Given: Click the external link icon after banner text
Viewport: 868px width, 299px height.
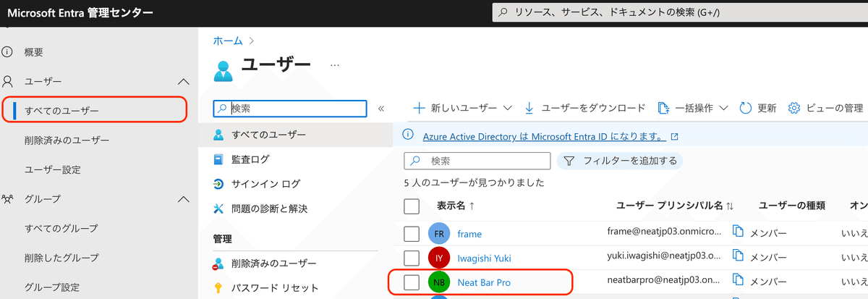Looking at the screenshot, I should coord(674,136).
